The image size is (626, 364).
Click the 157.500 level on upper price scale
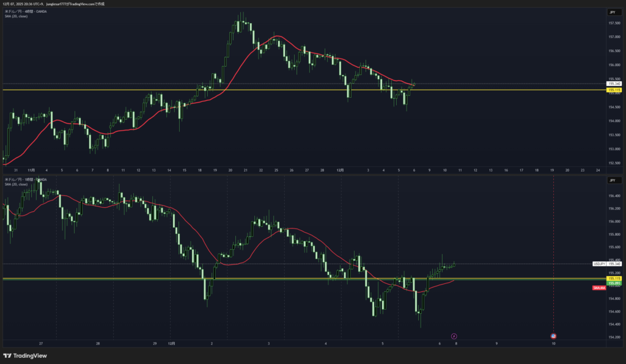point(613,23)
